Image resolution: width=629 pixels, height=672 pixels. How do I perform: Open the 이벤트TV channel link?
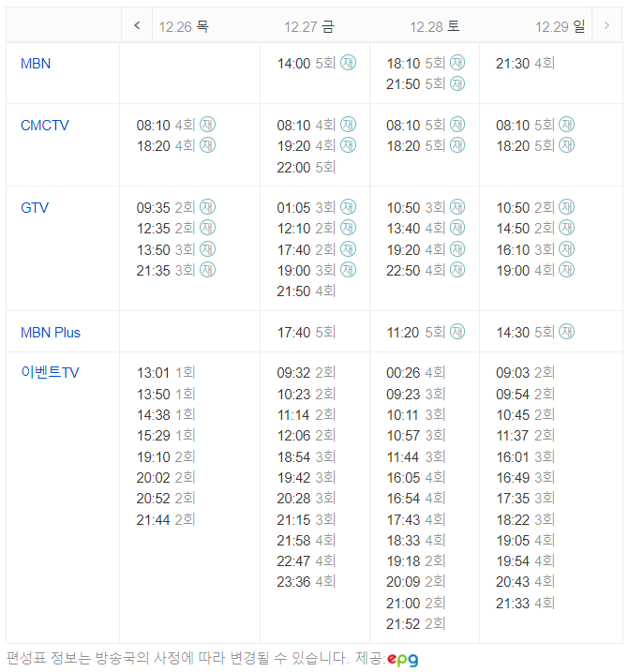51,372
